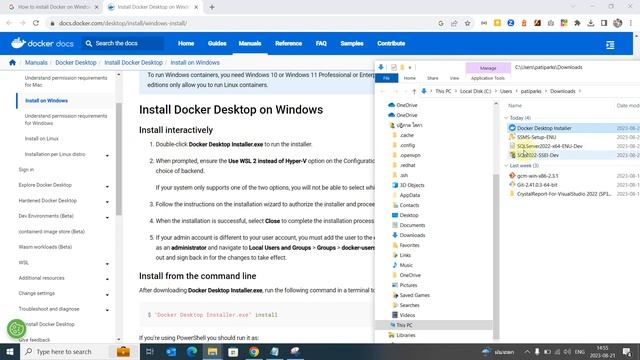Expand Change settings section
640x360 pixels.
pyautogui.click(x=107, y=295)
